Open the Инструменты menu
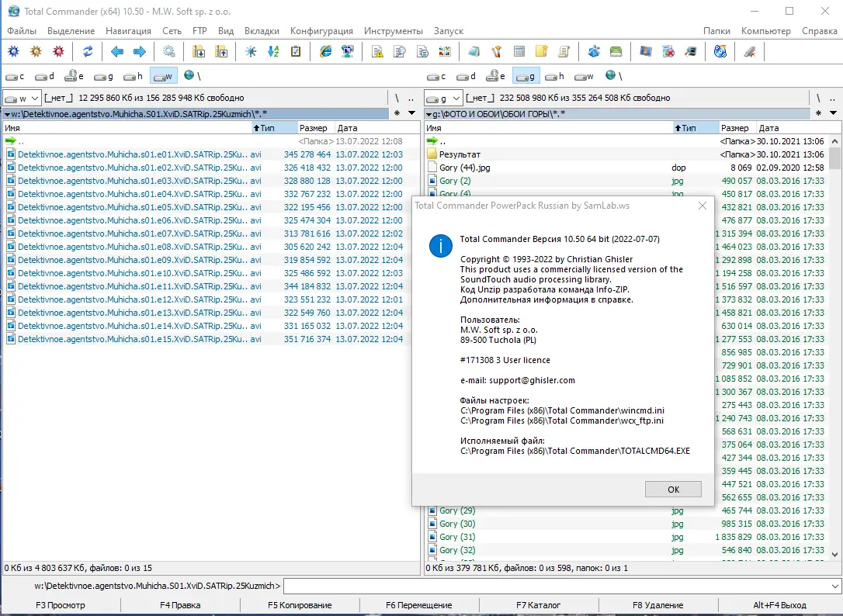843x616 pixels. (x=393, y=31)
